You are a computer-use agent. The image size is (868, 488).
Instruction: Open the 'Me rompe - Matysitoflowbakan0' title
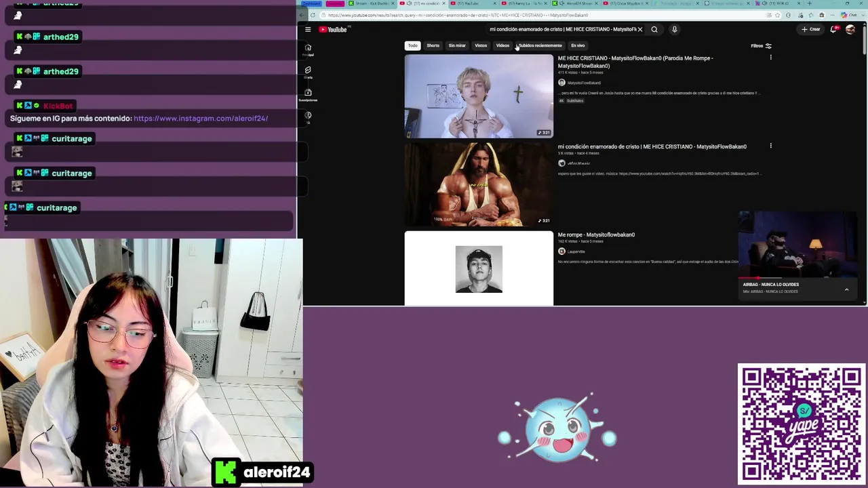click(596, 235)
